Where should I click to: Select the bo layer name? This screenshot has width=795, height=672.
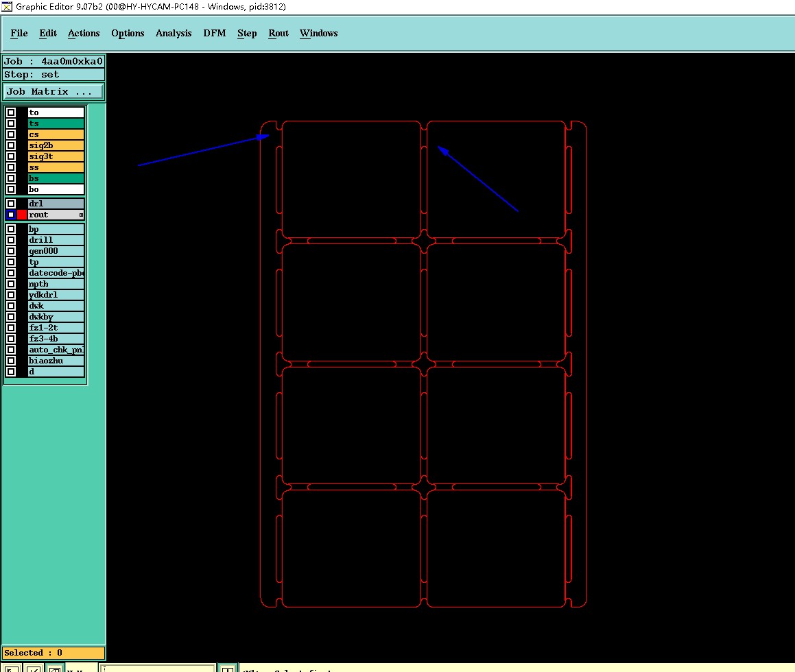coord(56,189)
